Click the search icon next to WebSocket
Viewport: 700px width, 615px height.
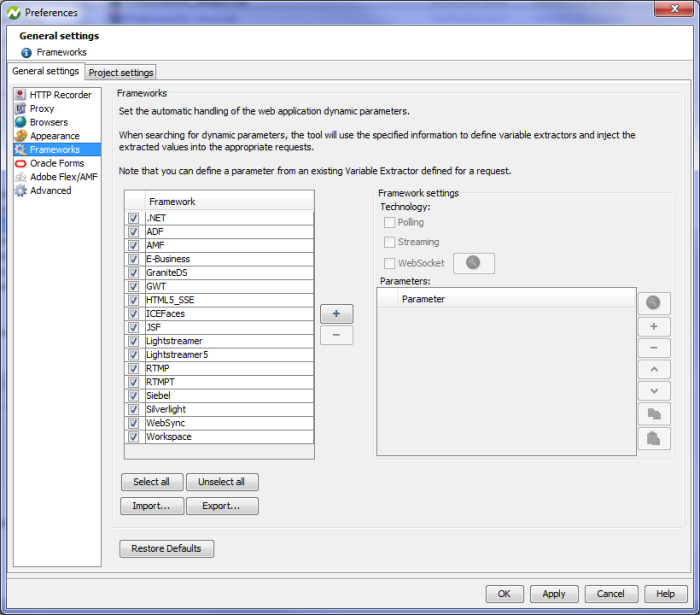click(x=474, y=263)
